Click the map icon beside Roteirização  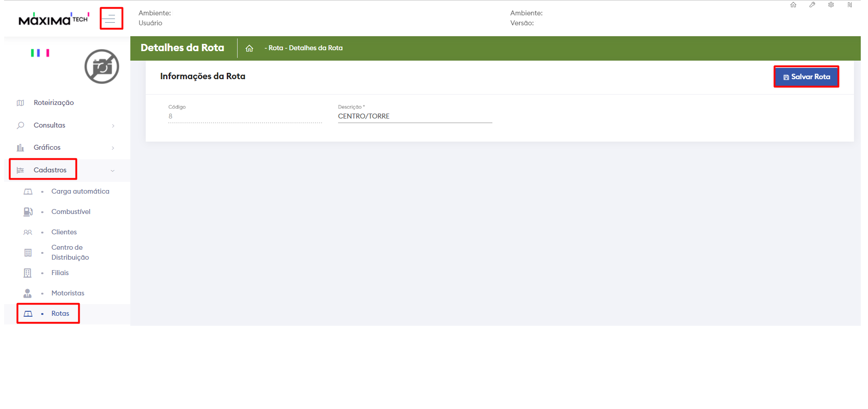point(20,103)
